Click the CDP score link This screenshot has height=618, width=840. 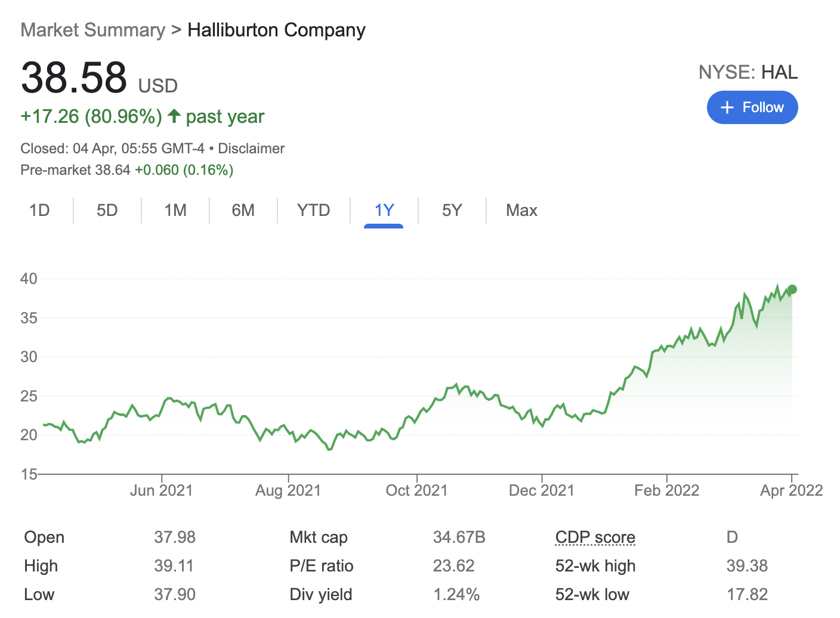(595, 537)
